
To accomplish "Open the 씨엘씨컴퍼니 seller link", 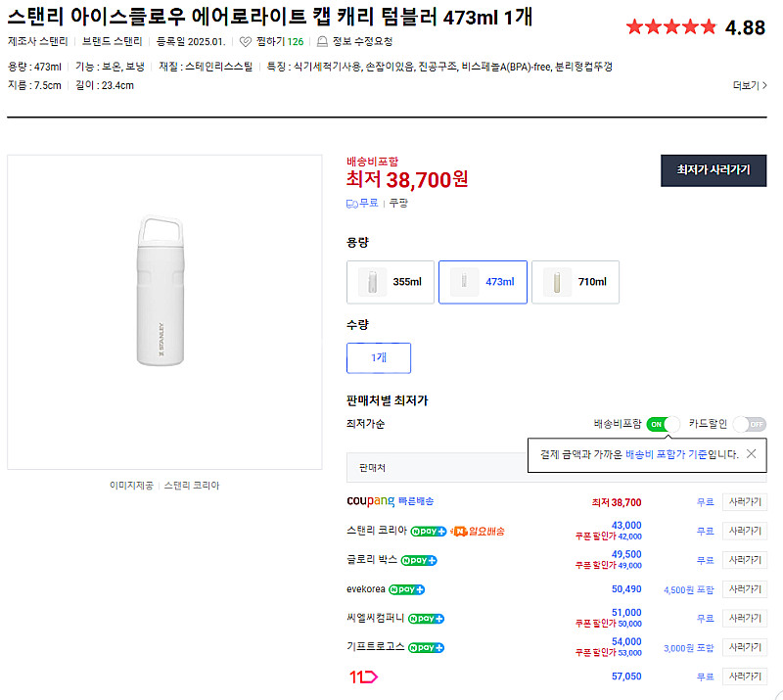I will [376, 618].
